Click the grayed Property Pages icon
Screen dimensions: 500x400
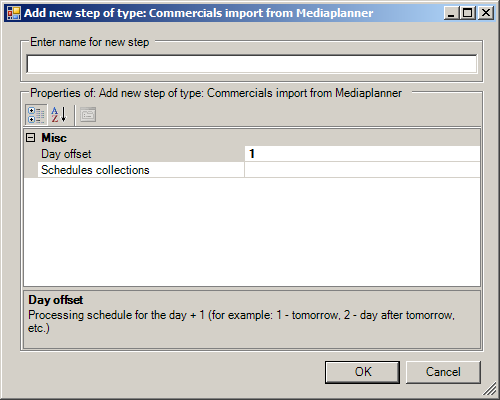(x=88, y=115)
